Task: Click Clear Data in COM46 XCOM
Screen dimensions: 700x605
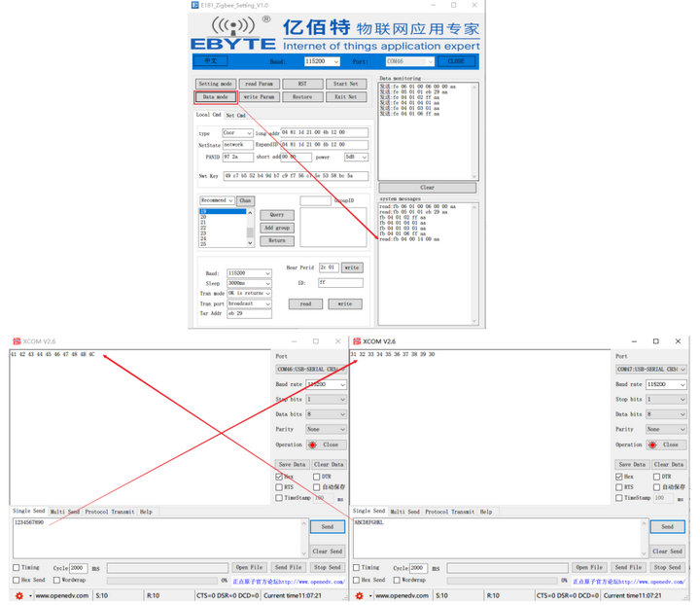Action: tap(329, 464)
